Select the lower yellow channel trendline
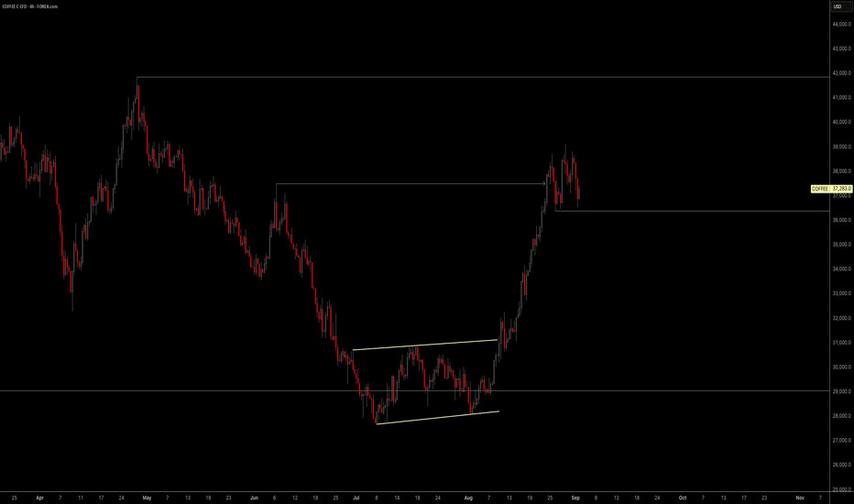 coord(438,417)
